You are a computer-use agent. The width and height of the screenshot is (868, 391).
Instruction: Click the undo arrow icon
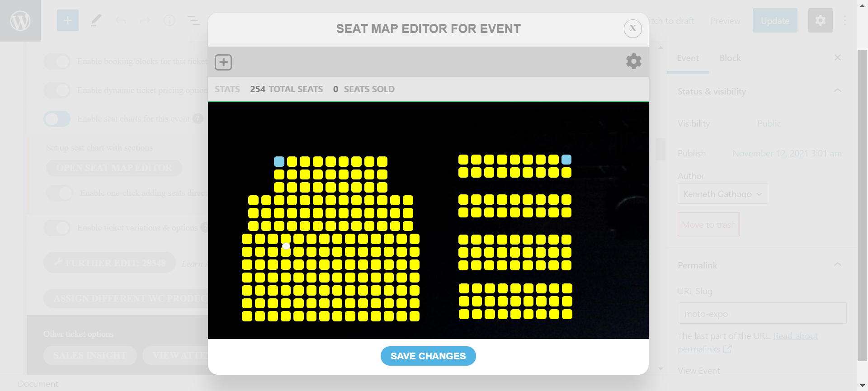click(121, 20)
